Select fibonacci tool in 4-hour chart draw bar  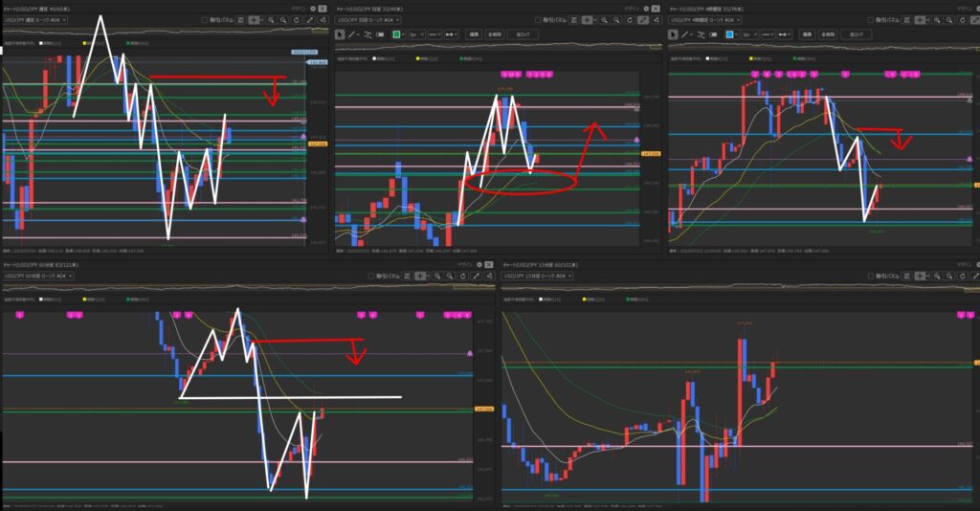pos(702,34)
